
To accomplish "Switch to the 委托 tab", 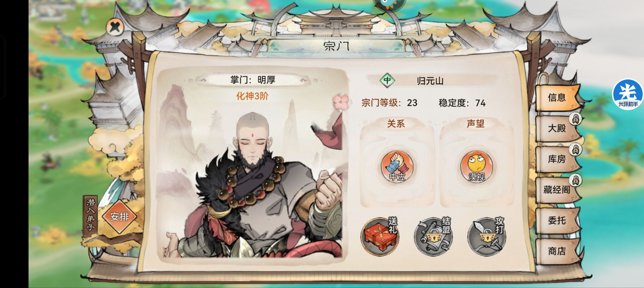I will click(557, 220).
